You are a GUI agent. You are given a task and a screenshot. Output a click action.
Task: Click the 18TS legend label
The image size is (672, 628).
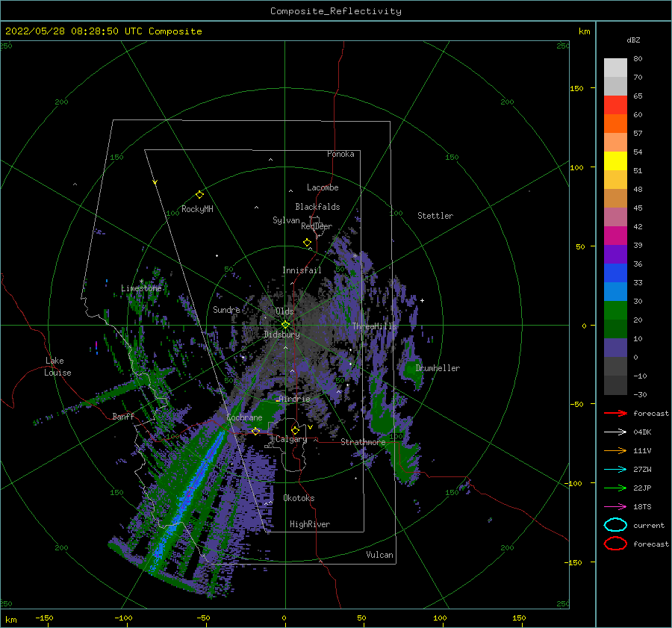642,507
